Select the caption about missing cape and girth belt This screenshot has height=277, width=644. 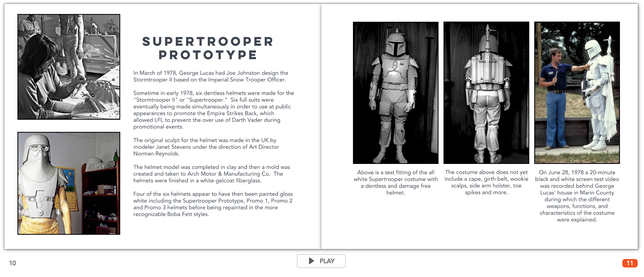click(x=486, y=182)
